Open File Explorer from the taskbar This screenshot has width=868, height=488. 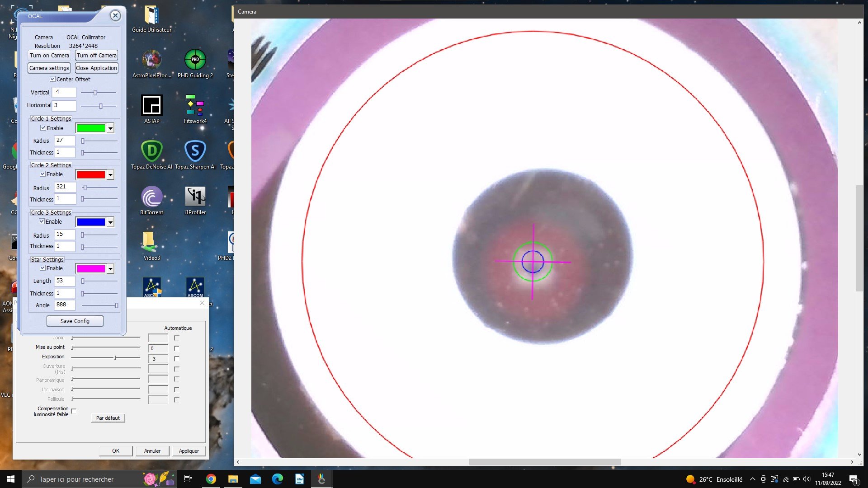[x=233, y=479]
